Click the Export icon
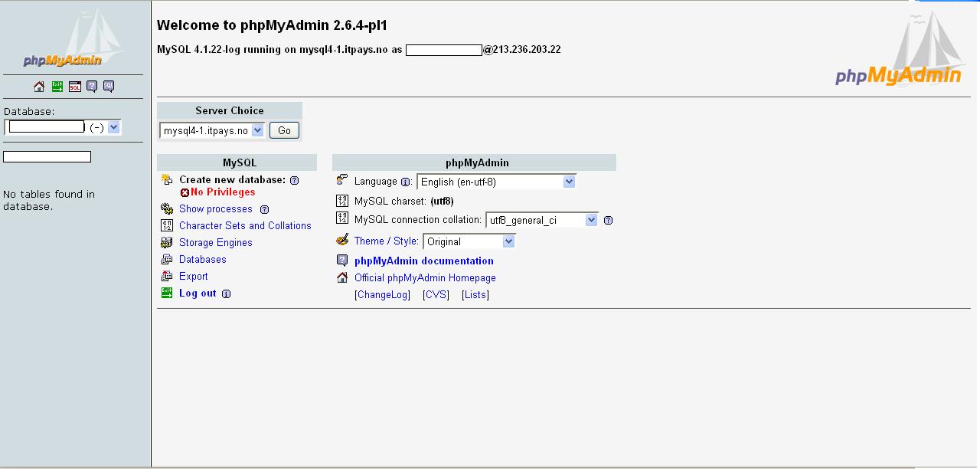The image size is (980, 469). (167, 276)
